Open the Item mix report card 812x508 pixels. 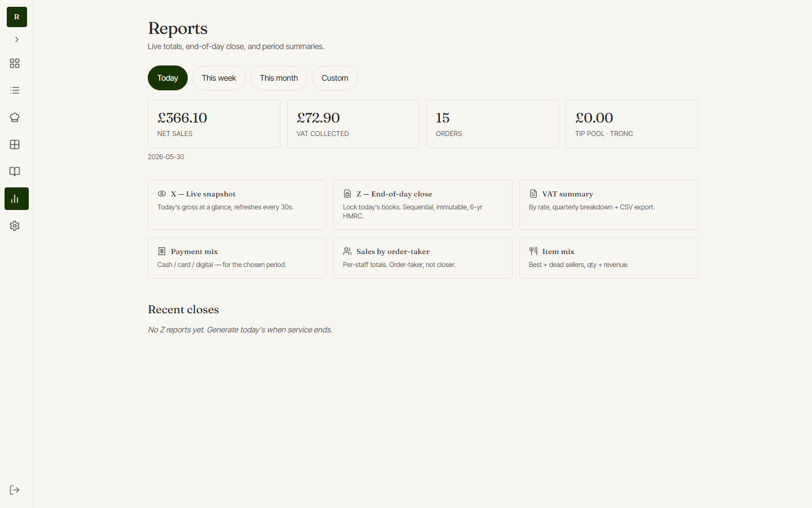coord(608,258)
